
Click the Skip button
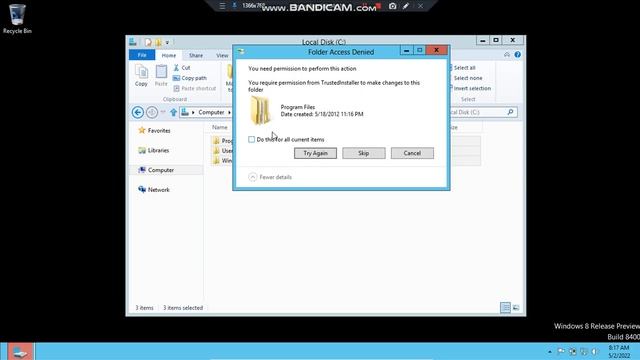pyautogui.click(x=364, y=153)
